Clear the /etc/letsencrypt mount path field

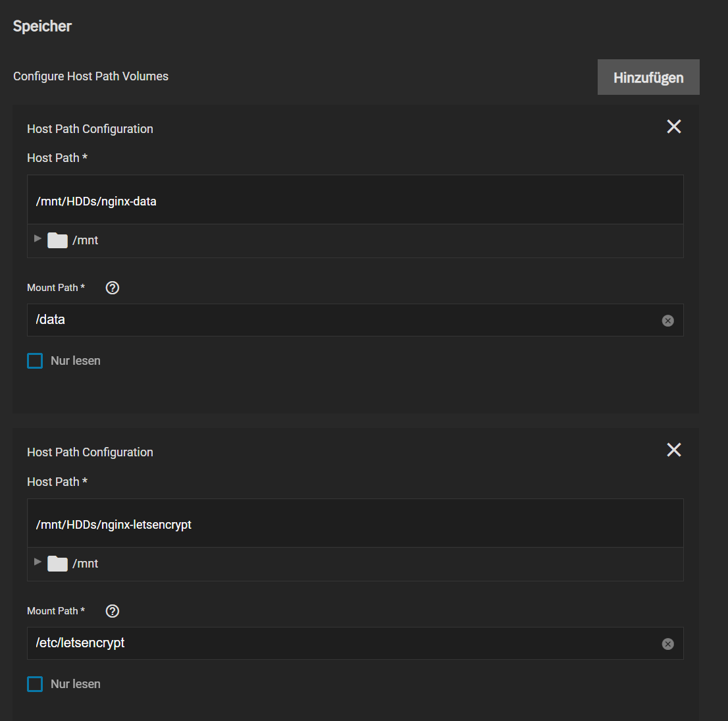coord(667,644)
